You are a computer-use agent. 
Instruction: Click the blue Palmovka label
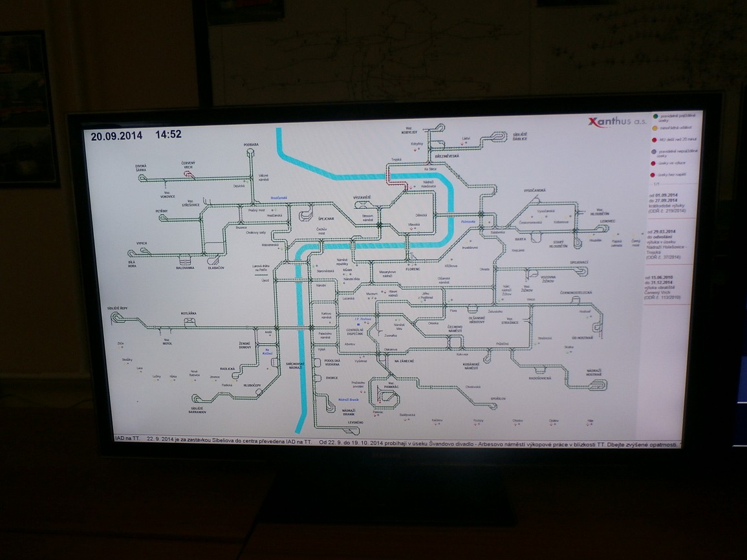click(468, 222)
